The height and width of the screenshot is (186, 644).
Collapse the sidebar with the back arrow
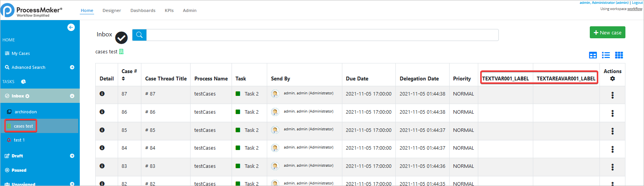pos(71,27)
